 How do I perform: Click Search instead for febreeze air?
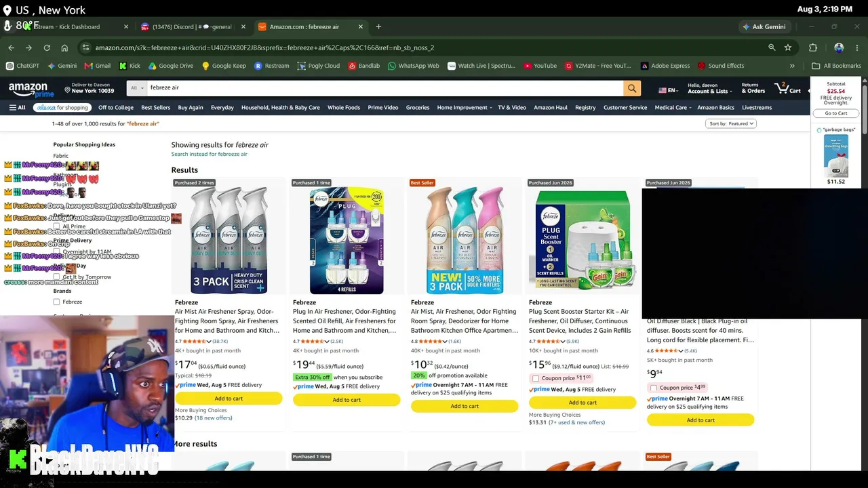point(209,154)
